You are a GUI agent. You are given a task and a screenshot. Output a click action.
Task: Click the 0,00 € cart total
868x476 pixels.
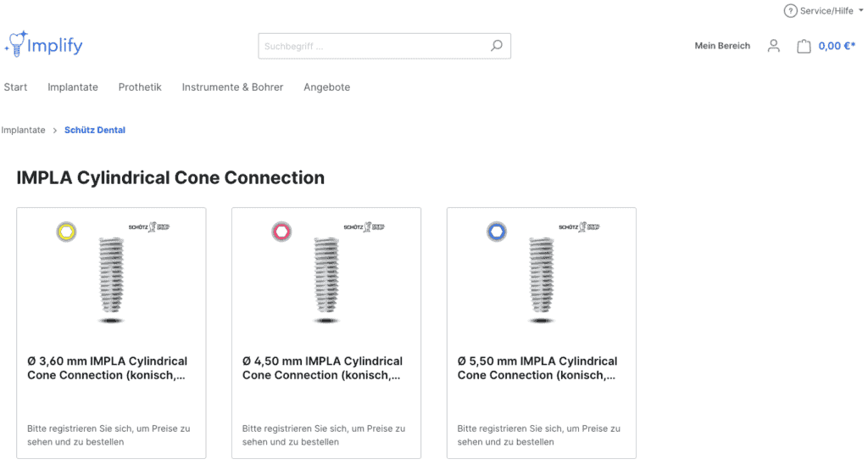837,46
